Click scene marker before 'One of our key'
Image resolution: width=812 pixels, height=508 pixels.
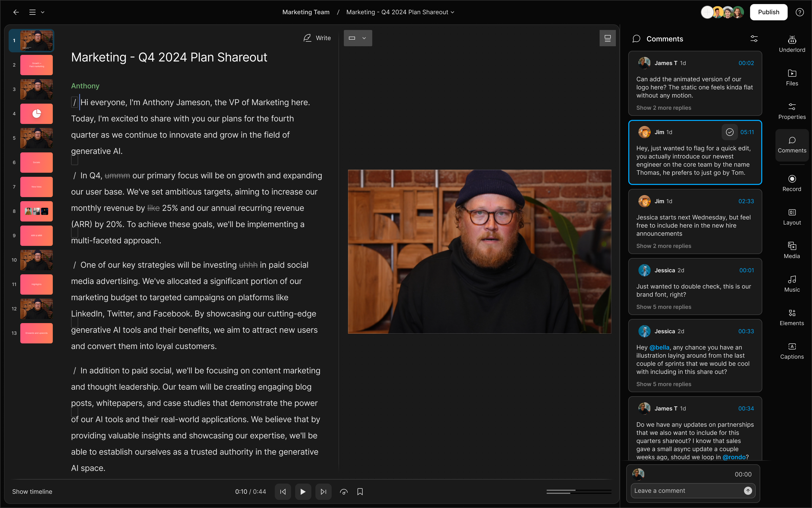pyautogui.click(x=75, y=265)
